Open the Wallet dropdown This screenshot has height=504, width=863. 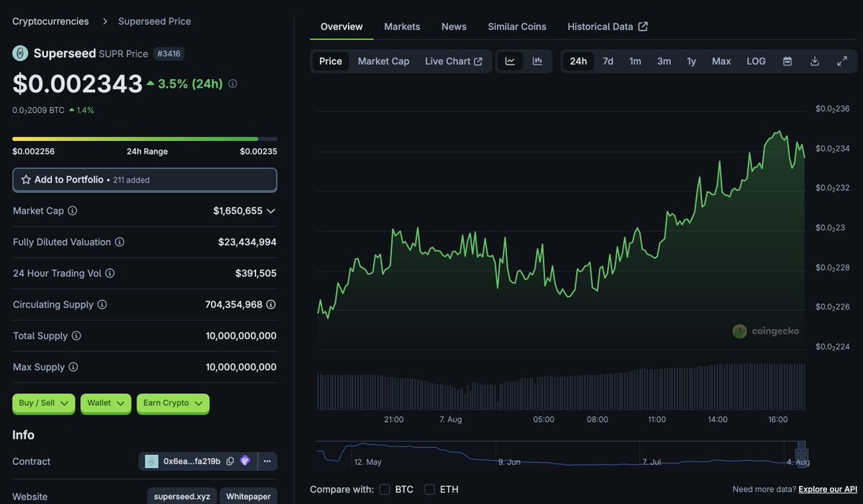pyautogui.click(x=106, y=403)
